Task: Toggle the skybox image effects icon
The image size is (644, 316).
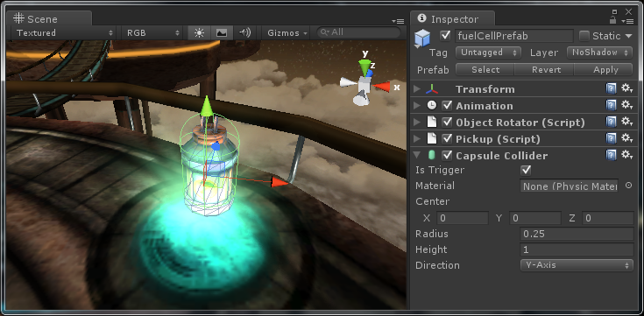Action: click(x=222, y=33)
